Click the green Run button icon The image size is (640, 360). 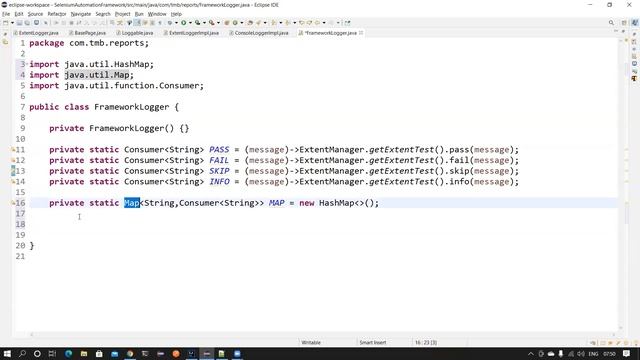184,23
